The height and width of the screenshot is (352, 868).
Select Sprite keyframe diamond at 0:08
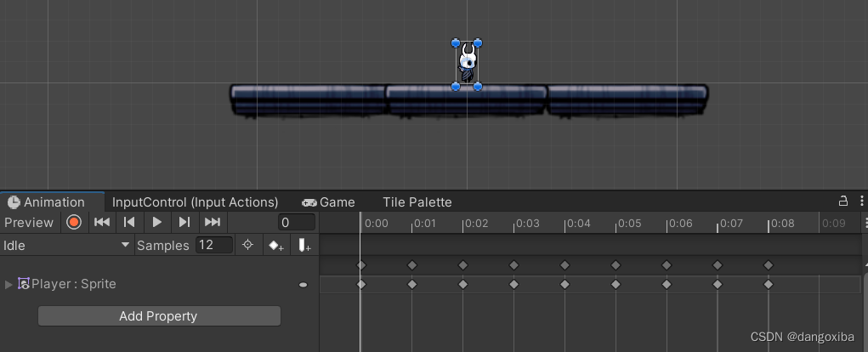769,285
